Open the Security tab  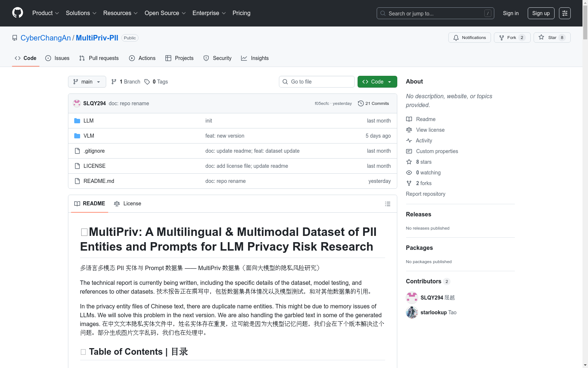[x=218, y=58]
